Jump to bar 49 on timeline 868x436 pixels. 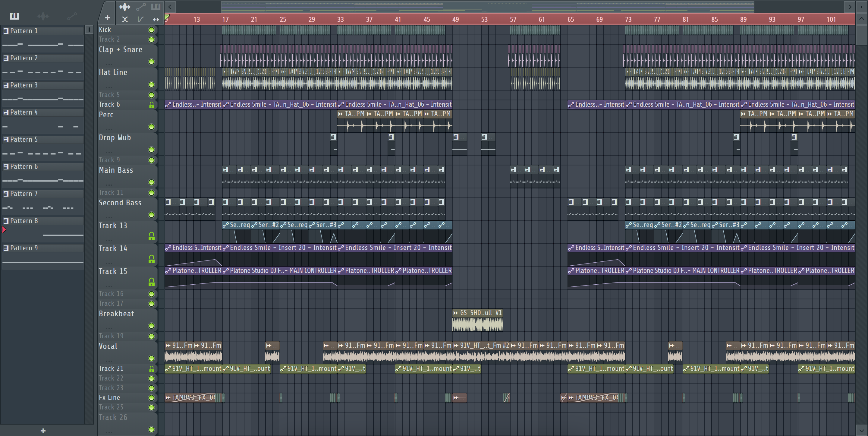(x=456, y=20)
